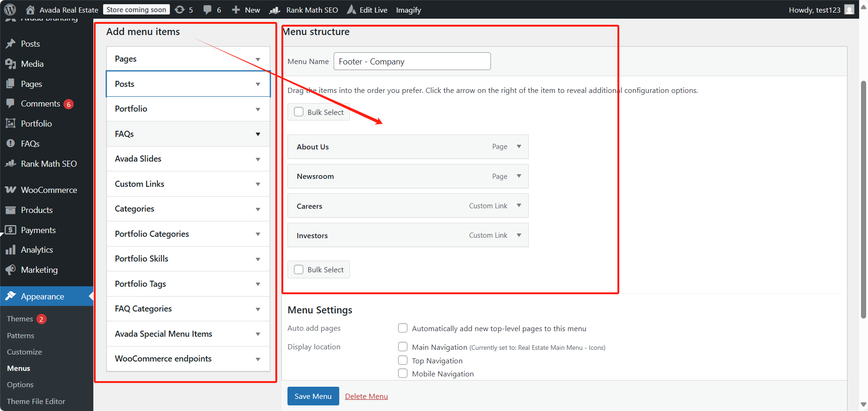The width and height of the screenshot is (868, 411).
Task: Open WooCommerce from its sidebar icon
Action: tap(10, 190)
